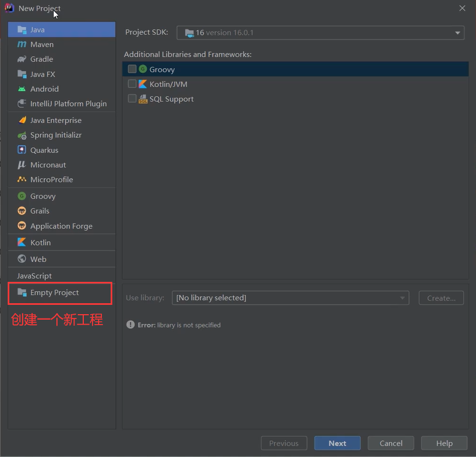Viewport: 476px width, 457px height.
Task: Click the Help button
Action: coord(444,443)
